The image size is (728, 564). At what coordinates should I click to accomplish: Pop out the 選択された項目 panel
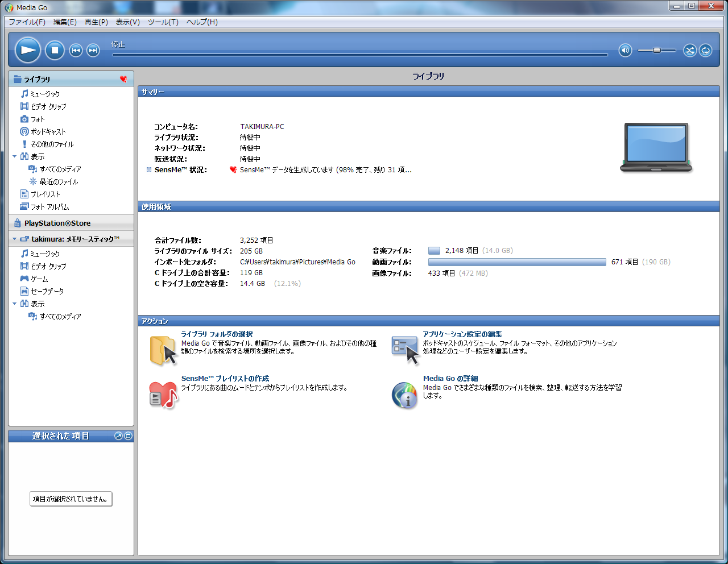tap(118, 436)
